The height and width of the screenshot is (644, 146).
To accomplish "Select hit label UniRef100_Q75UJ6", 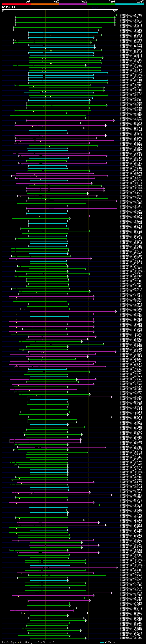I will [131, 567].
